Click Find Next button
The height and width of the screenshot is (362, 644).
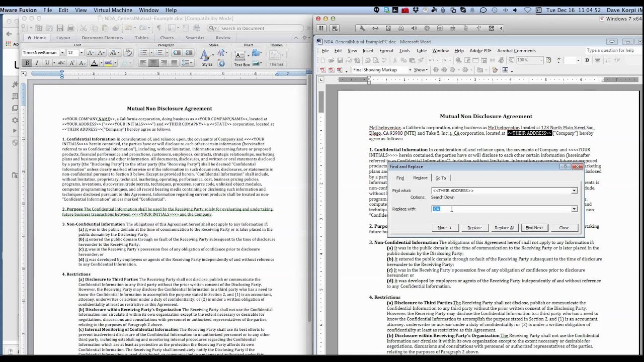pyautogui.click(x=534, y=228)
